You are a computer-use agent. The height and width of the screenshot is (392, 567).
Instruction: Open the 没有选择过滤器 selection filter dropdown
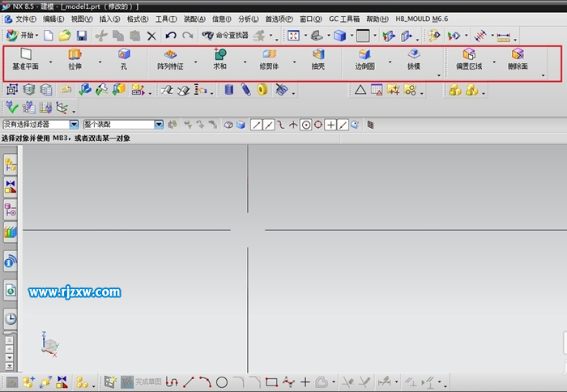(x=74, y=125)
